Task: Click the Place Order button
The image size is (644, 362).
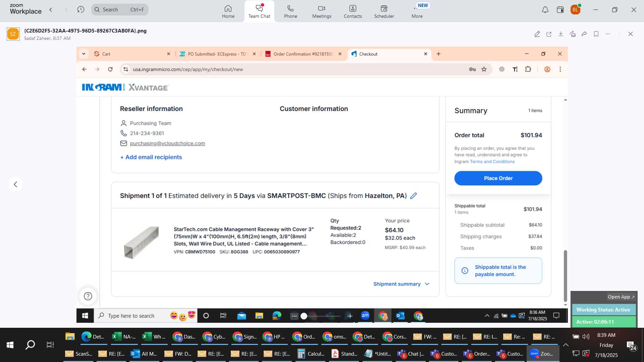Action: click(x=498, y=178)
